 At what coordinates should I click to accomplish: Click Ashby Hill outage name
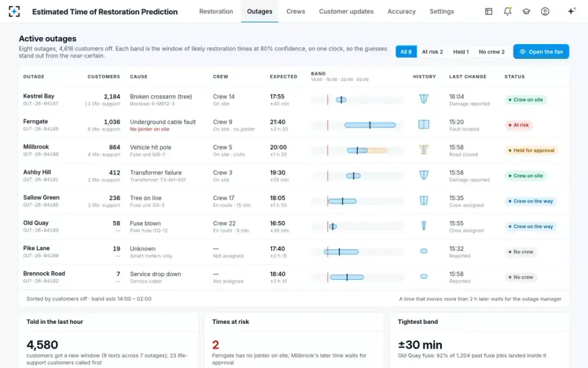click(x=37, y=172)
